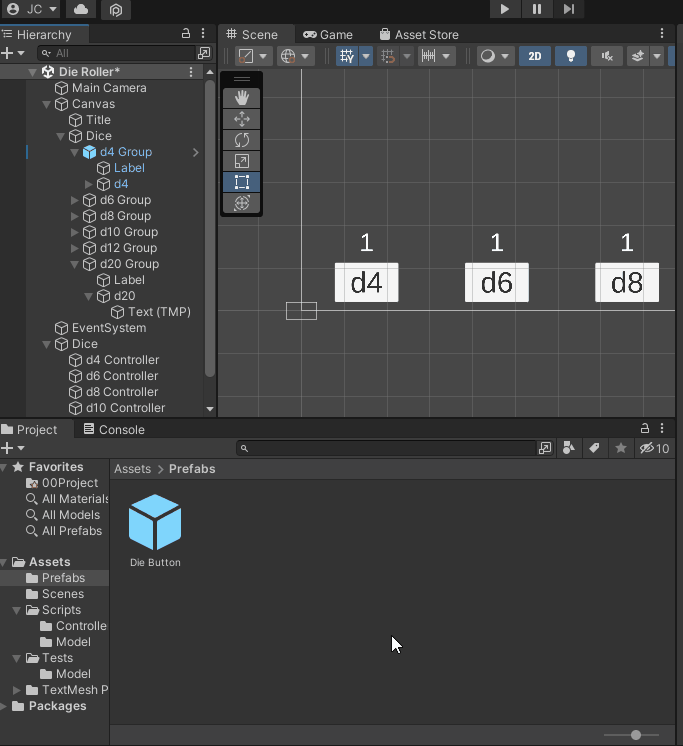Collapse the Scripts folder

coord(17,610)
